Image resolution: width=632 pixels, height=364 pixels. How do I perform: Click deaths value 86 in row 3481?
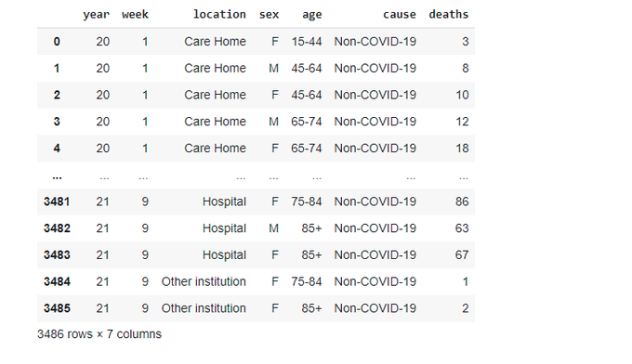(x=462, y=201)
